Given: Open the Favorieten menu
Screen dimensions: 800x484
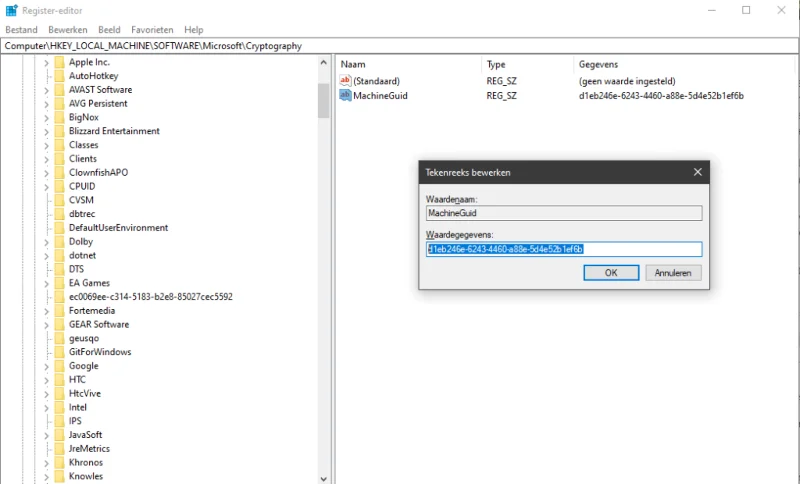Looking at the screenshot, I should [152, 30].
